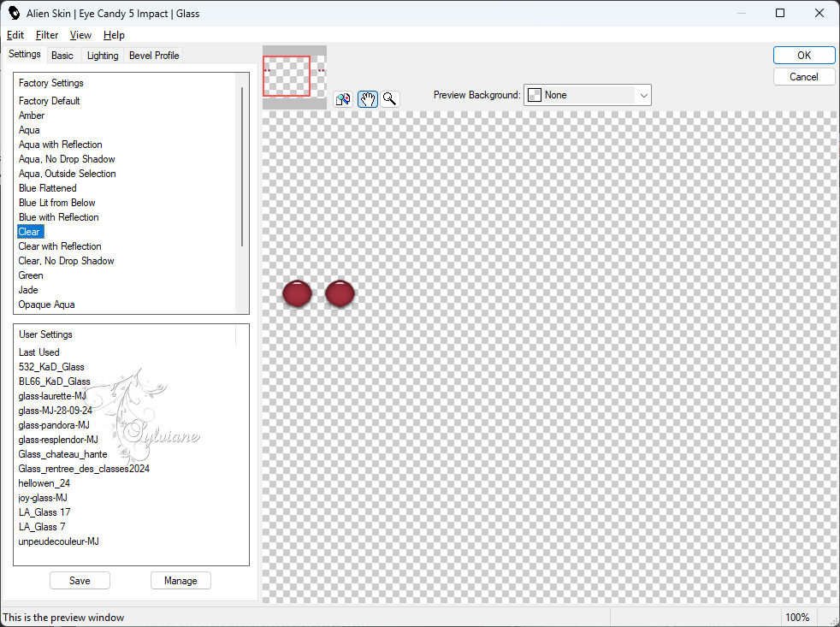Select Aqua, No Drop Shadow preset
The image size is (840, 627).
pyautogui.click(x=67, y=158)
